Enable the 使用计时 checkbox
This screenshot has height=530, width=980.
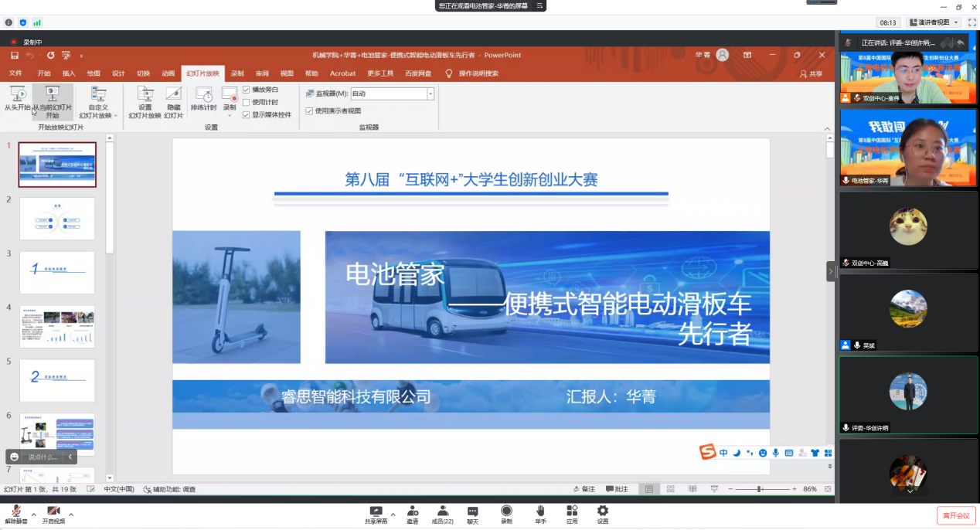point(247,102)
